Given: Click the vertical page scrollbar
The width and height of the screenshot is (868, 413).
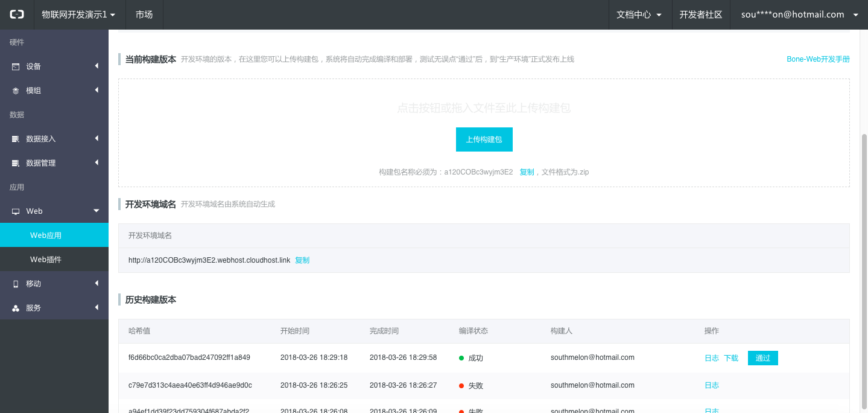Looking at the screenshot, I should pyautogui.click(x=864, y=242).
